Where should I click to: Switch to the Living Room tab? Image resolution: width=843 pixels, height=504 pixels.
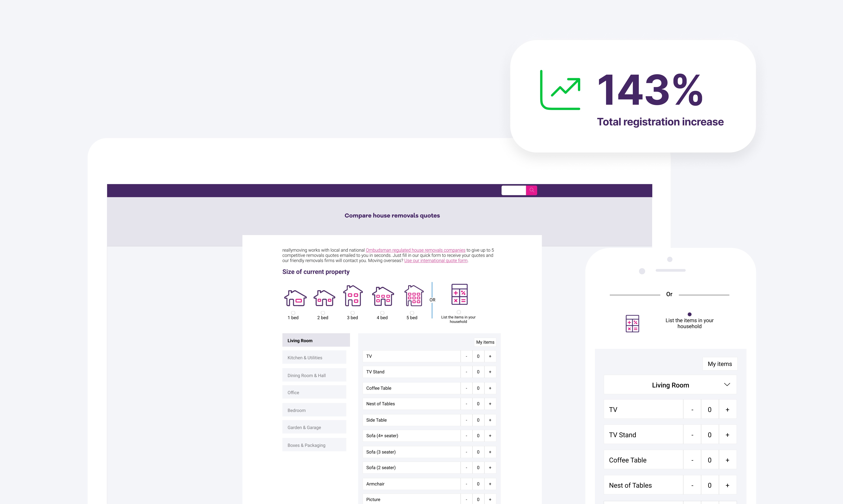(316, 340)
